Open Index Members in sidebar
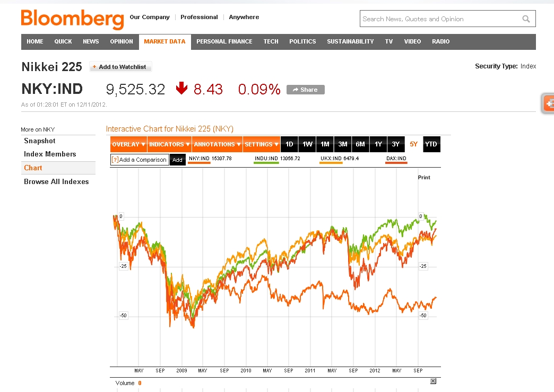Image resolution: width=554 pixels, height=392 pixels. 50,154
